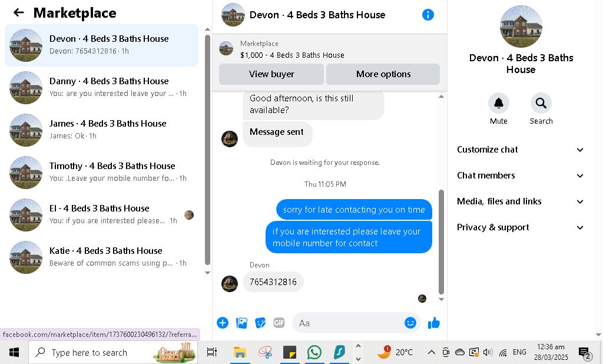Click conversation list scrollbar
This screenshot has width=603, height=364.
tap(208, 150)
